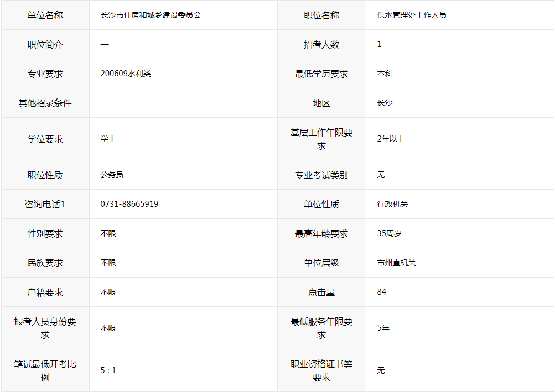Click the 职业资格证书等要求 label
The width and height of the screenshot is (555, 392).
(321, 371)
